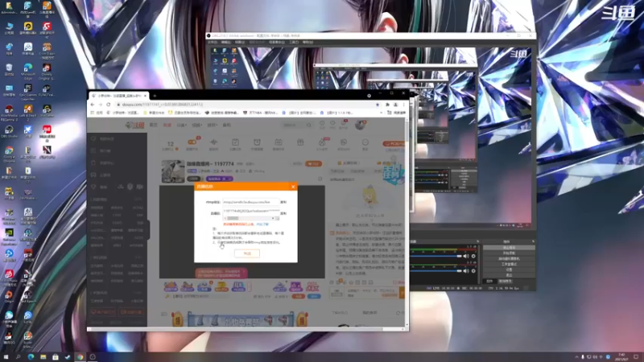Screen dimensions: 644x362
Task: Click the taskbar search magnifier
Action: (18, 357)
